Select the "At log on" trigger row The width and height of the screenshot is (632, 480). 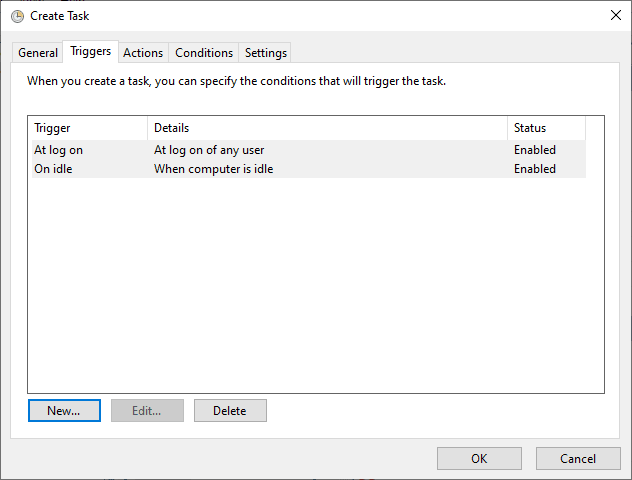tap(58, 150)
